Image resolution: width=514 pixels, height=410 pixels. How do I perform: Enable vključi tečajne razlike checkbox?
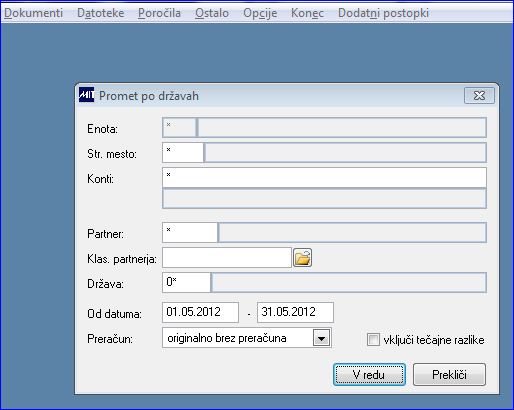pos(373,340)
